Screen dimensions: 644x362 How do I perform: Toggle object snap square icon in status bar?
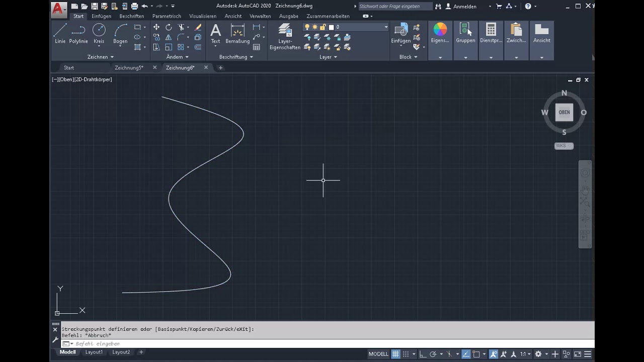(476, 354)
